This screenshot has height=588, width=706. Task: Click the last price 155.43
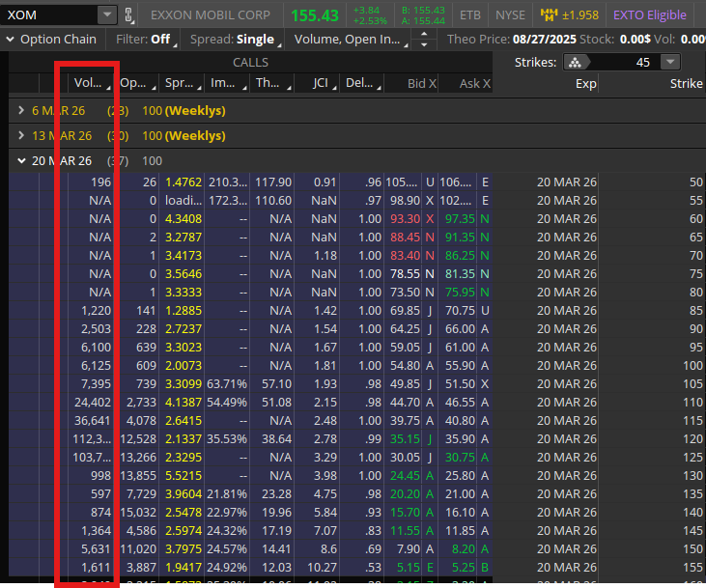coord(314,15)
